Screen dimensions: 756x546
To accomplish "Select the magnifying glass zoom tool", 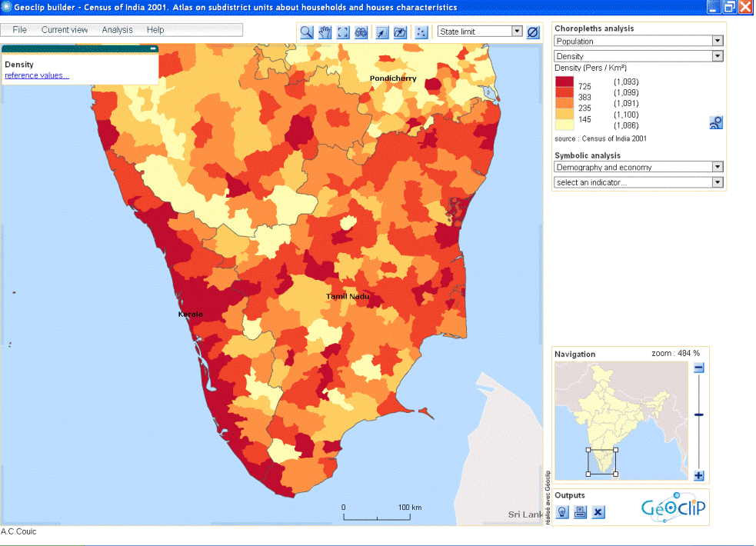I will [306, 32].
